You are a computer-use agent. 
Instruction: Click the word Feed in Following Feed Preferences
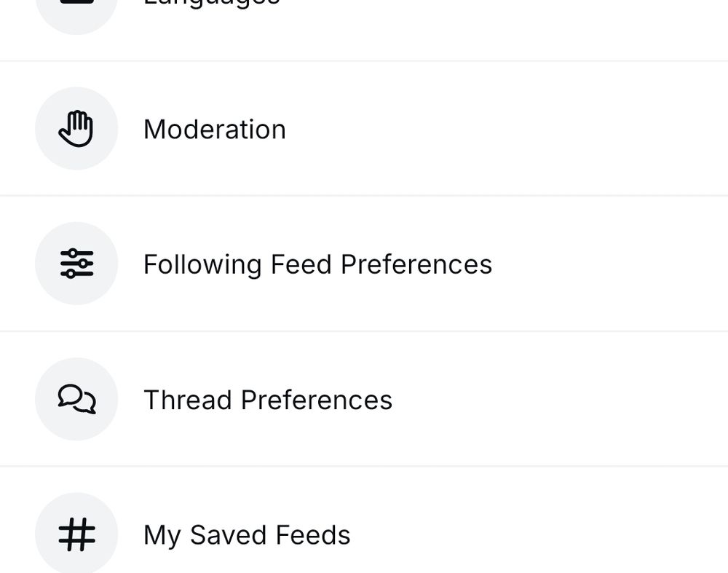pyautogui.click(x=301, y=264)
